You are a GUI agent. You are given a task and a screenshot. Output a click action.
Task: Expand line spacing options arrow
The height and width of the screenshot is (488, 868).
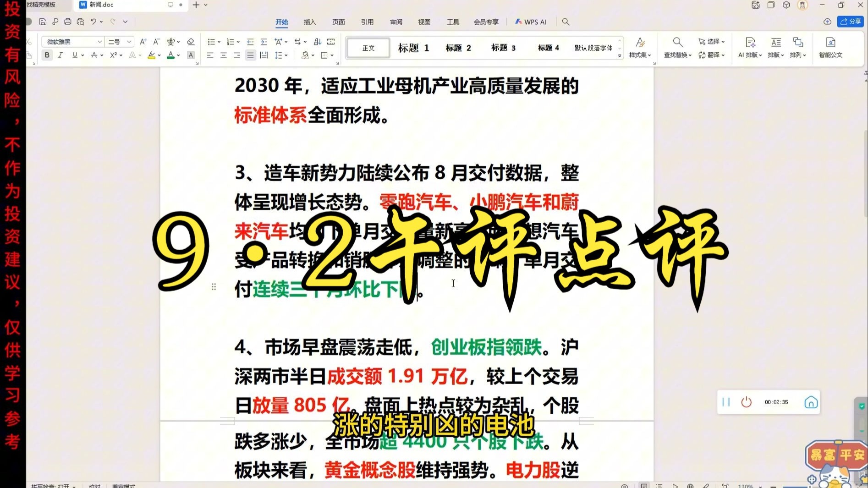point(286,55)
